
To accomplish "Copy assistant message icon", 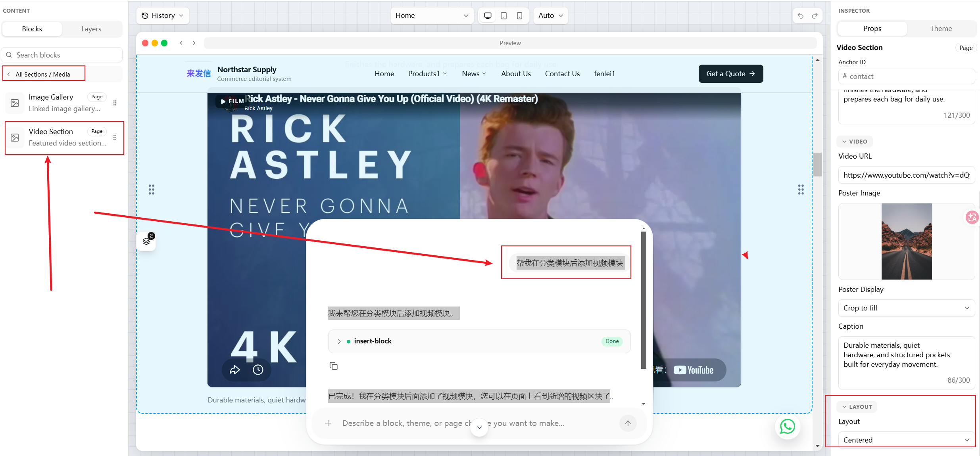I will click(x=334, y=366).
